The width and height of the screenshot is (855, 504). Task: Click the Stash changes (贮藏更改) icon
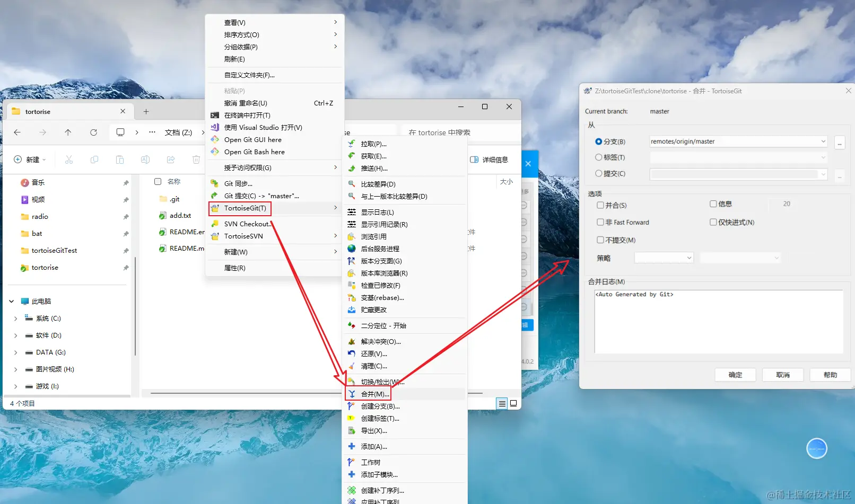click(351, 310)
